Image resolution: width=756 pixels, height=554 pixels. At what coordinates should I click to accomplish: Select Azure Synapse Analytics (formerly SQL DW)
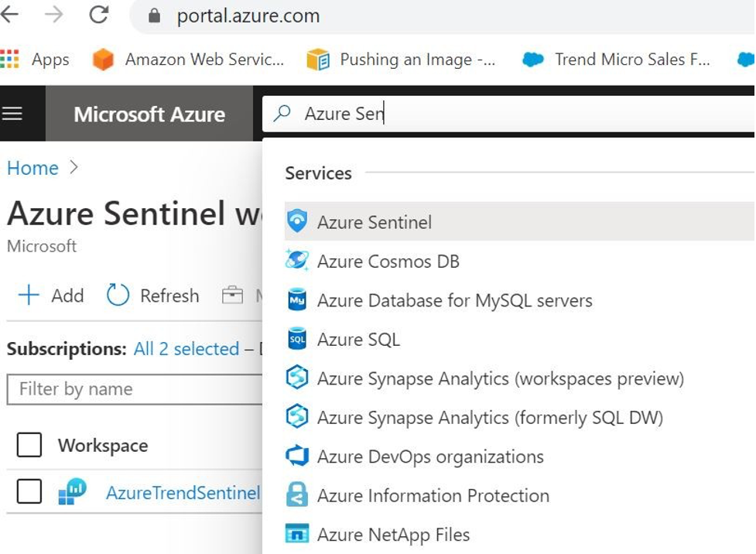pos(519,417)
